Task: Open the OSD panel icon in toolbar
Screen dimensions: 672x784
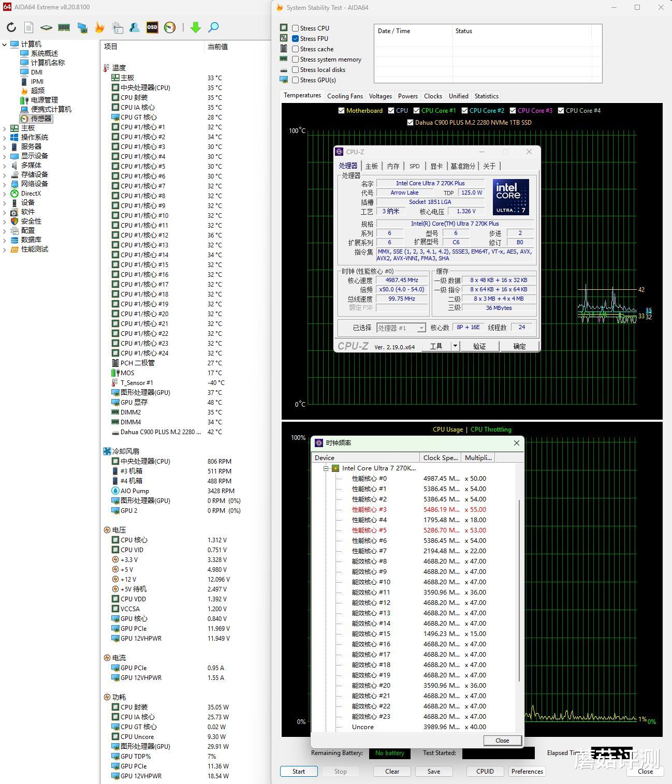Action: (152, 27)
